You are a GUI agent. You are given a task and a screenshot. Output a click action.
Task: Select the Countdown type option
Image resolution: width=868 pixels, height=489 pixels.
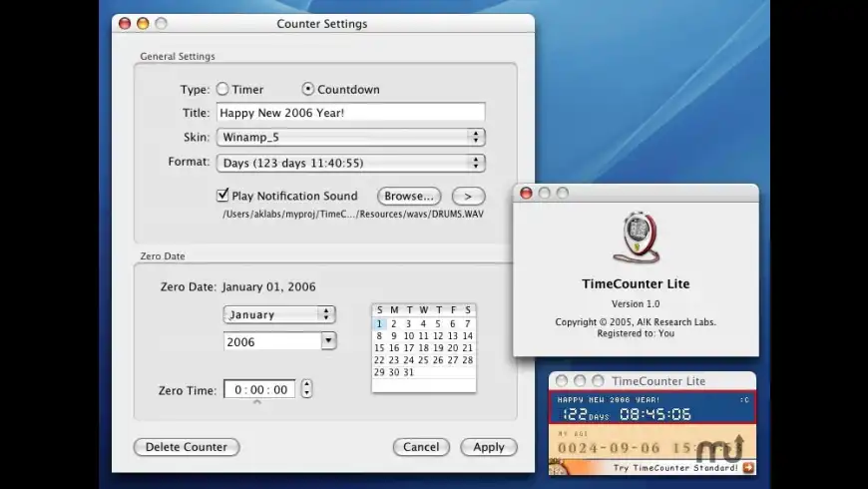coord(307,89)
